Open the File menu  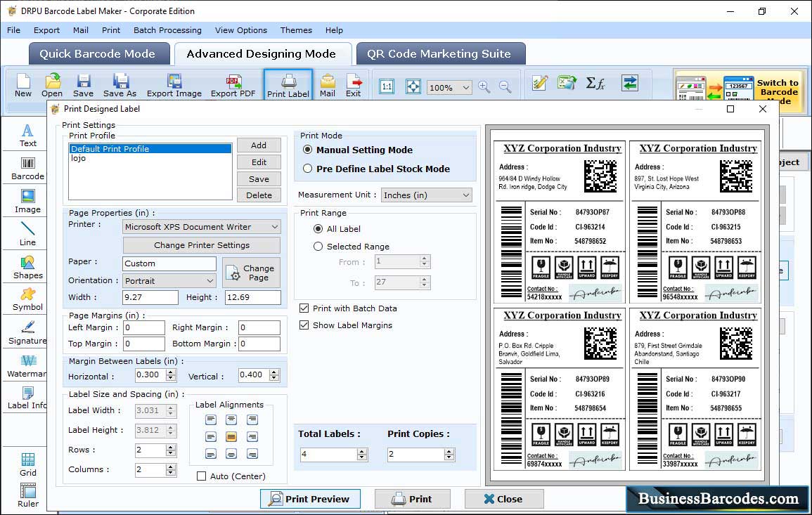pos(13,30)
